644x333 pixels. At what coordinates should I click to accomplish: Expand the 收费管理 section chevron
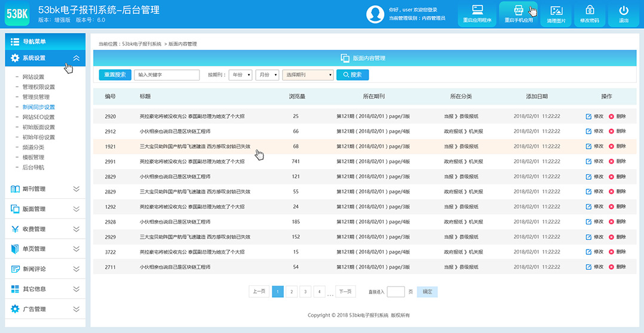[76, 229]
